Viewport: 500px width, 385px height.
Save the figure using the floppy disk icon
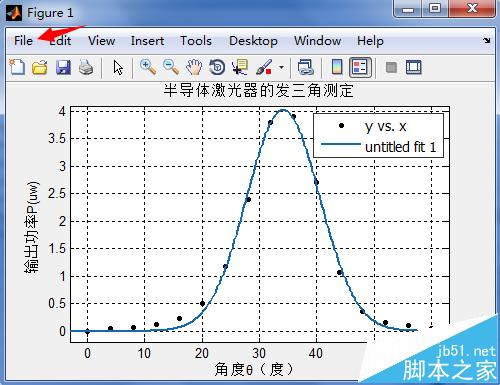[63, 67]
